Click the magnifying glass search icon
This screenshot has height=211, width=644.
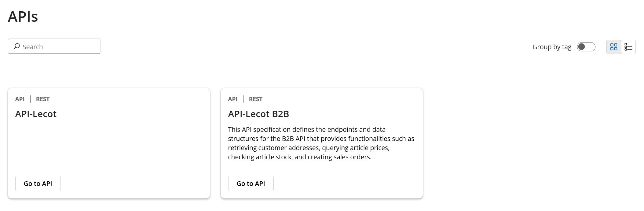tap(17, 46)
